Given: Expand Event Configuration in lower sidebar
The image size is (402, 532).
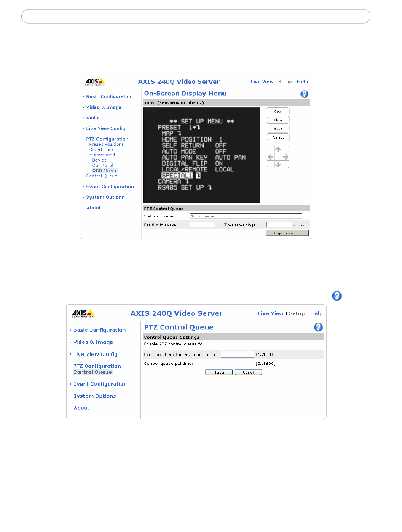Looking at the screenshot, I should [x=100, y=384].
